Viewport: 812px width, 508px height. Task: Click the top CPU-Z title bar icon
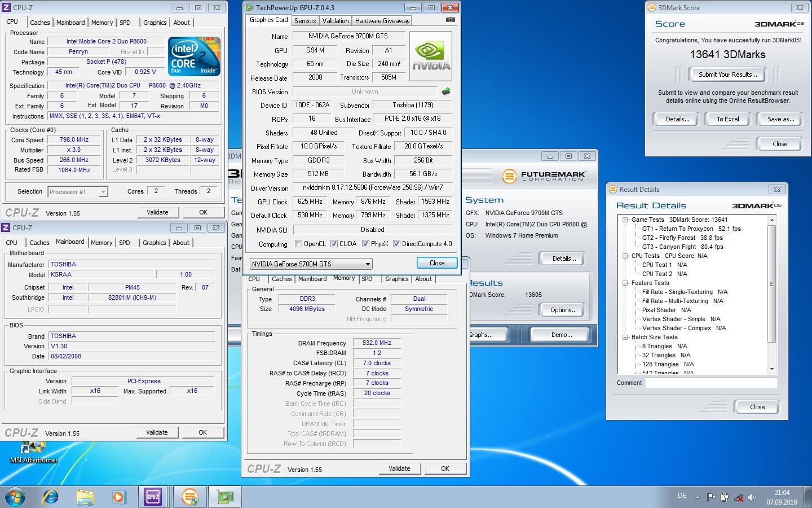[6, 8]
